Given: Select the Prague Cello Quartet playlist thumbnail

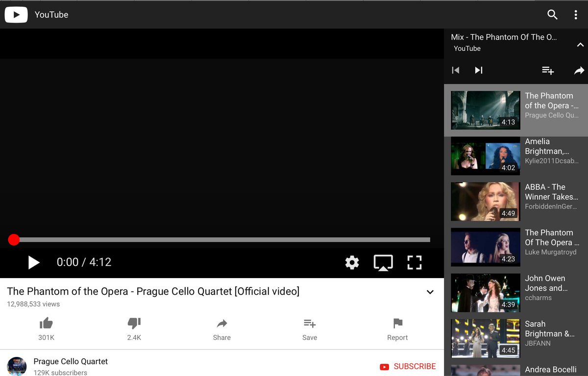Looking at the screenshot, I should click(486, 110).
